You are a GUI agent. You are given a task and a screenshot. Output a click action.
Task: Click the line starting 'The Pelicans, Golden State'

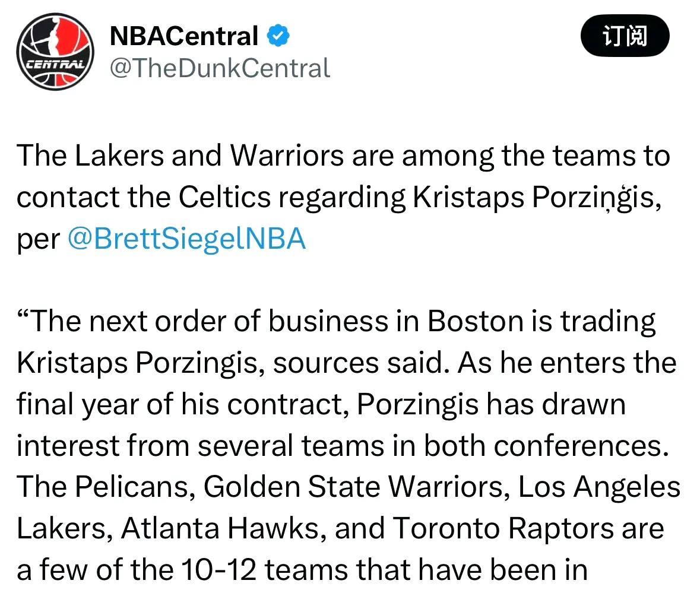pos(349,486)
